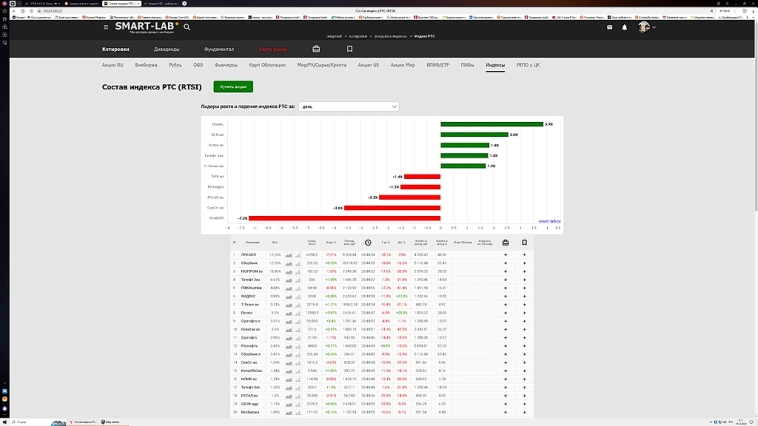This screenshot has width=758, height=426.
Task: Click the "Изм %" column header to sort
Action: point(331,242)
